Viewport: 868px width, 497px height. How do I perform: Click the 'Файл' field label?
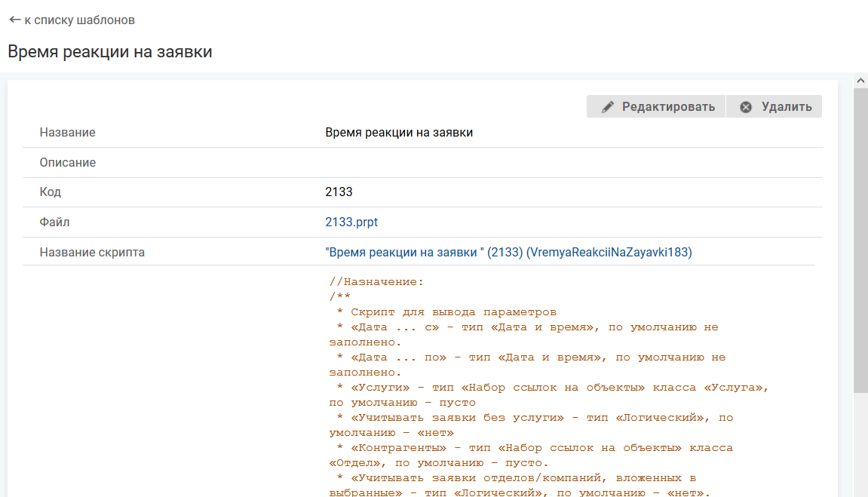pyautogui.click(x=55, y=222)
